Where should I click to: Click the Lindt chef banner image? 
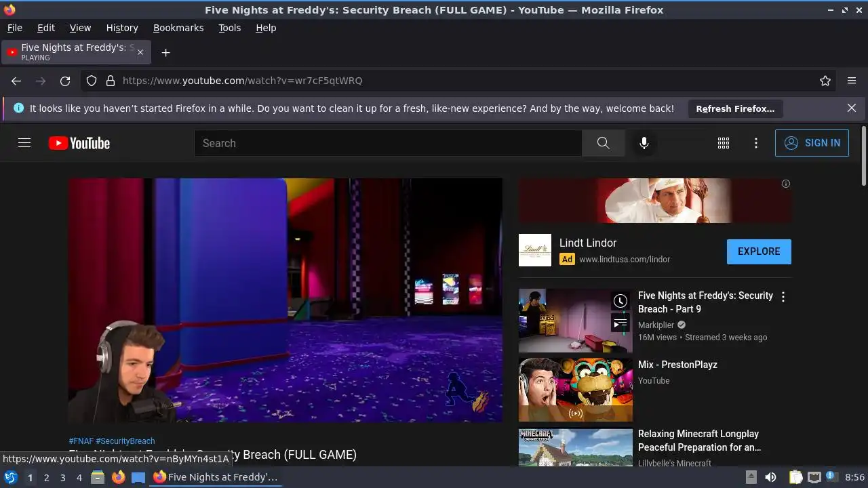[x=655, y=201]
